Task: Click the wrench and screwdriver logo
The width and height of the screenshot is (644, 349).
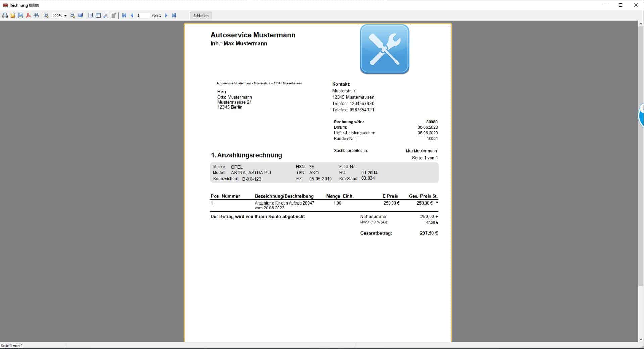Action: coord(385,49)
